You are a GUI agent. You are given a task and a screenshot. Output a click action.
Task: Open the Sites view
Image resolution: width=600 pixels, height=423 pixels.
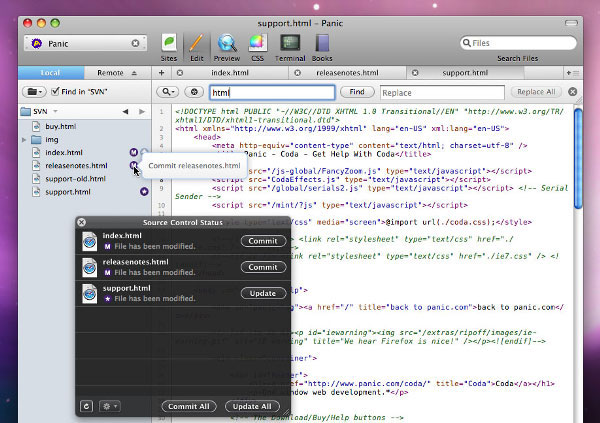[169, 47]
